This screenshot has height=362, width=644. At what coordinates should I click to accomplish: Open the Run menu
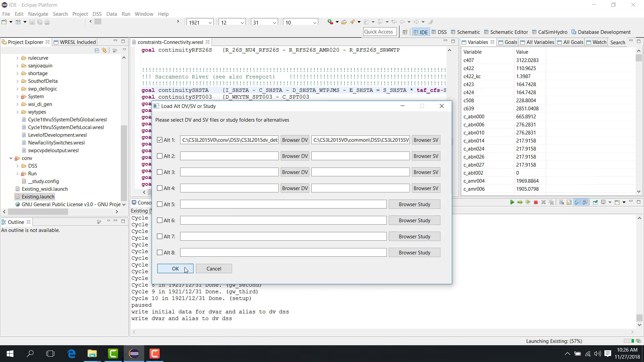click(126, 14)
